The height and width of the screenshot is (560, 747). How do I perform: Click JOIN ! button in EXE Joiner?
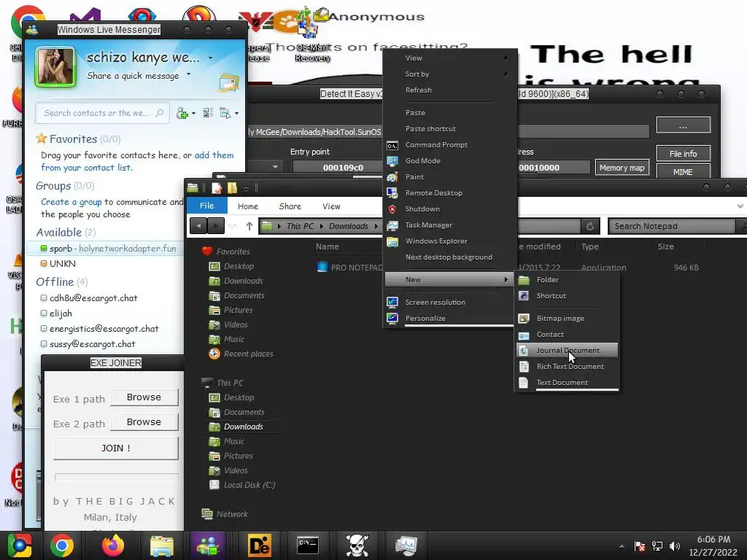click(116, 448)
